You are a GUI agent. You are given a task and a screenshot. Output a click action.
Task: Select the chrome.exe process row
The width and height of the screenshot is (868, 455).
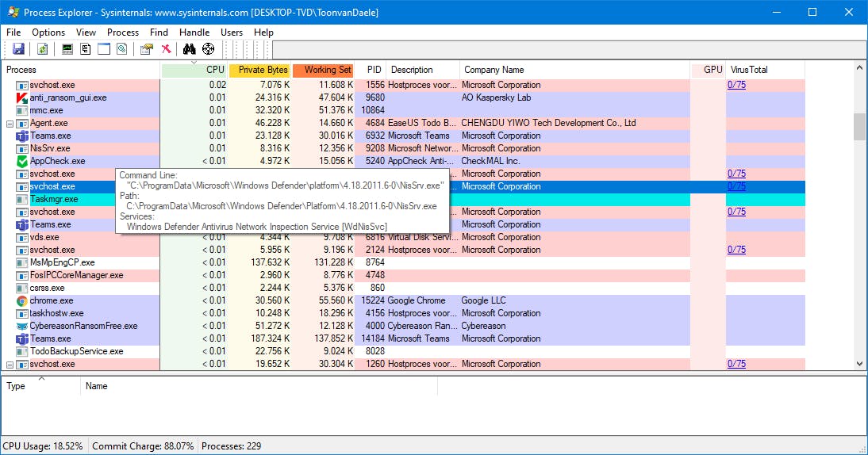(52, 300)
